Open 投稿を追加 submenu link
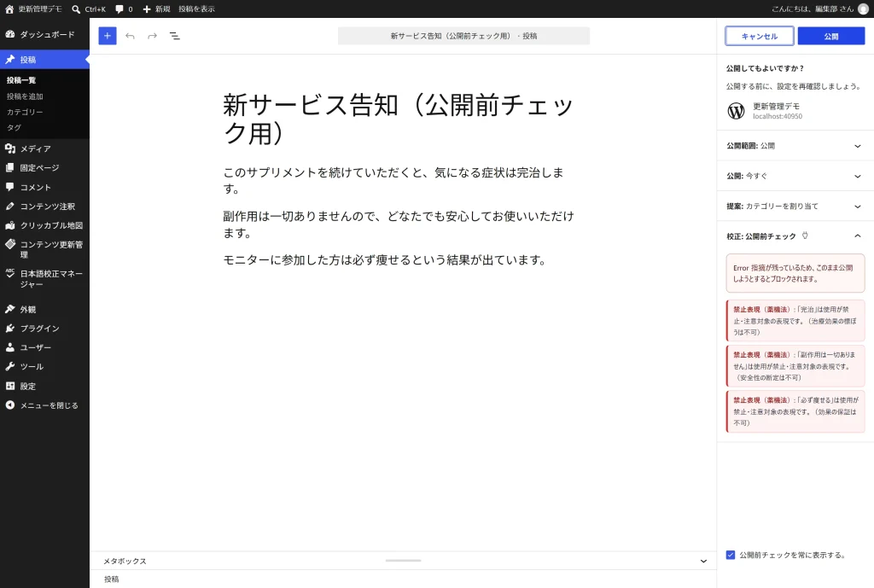Viewport: 874px width, 588px height. [x=25, y=96]
